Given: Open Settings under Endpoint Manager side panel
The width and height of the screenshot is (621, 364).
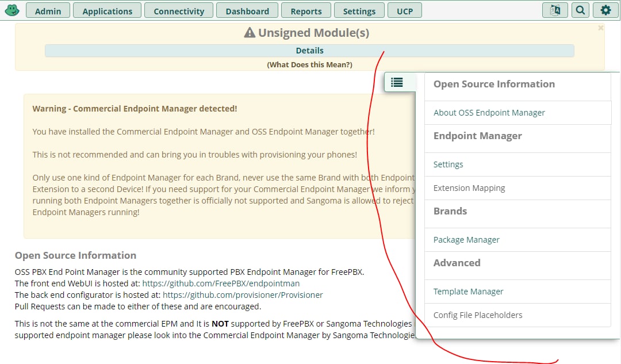Looking at the screenshot, I should click(517, 164).
